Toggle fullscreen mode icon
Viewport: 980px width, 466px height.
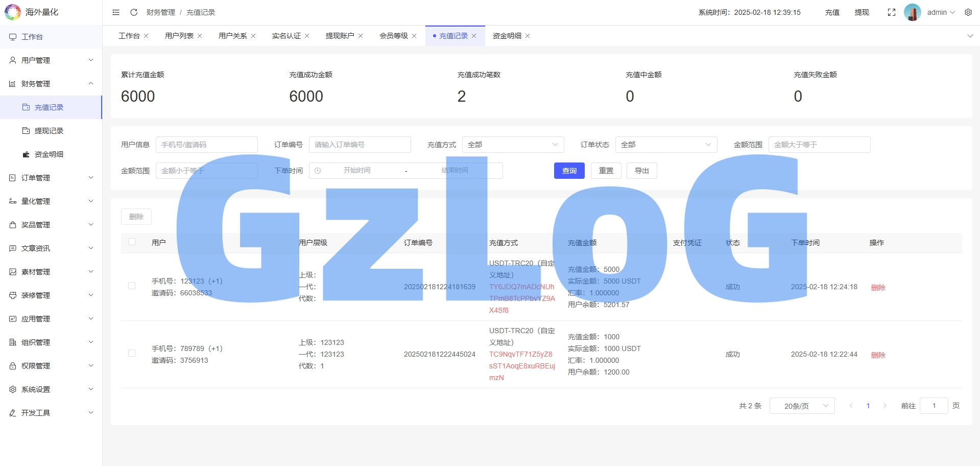[892, 12]
